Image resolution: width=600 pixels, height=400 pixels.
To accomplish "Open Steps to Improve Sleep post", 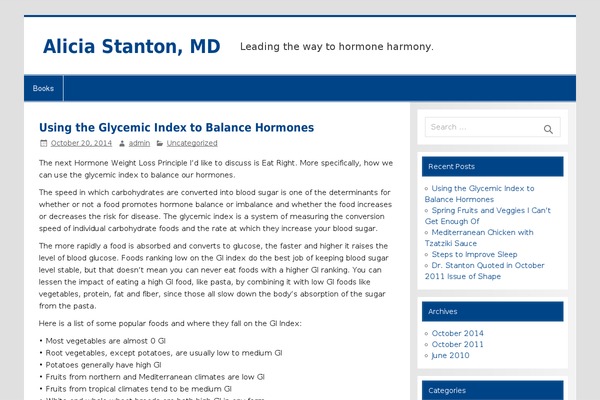I will tap(474, 254).
